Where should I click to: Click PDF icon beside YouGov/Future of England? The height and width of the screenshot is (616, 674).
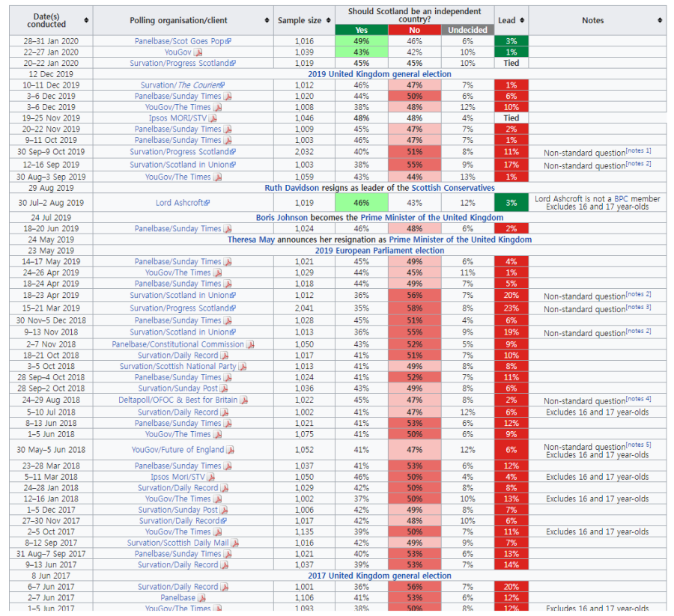coord(231,450)
